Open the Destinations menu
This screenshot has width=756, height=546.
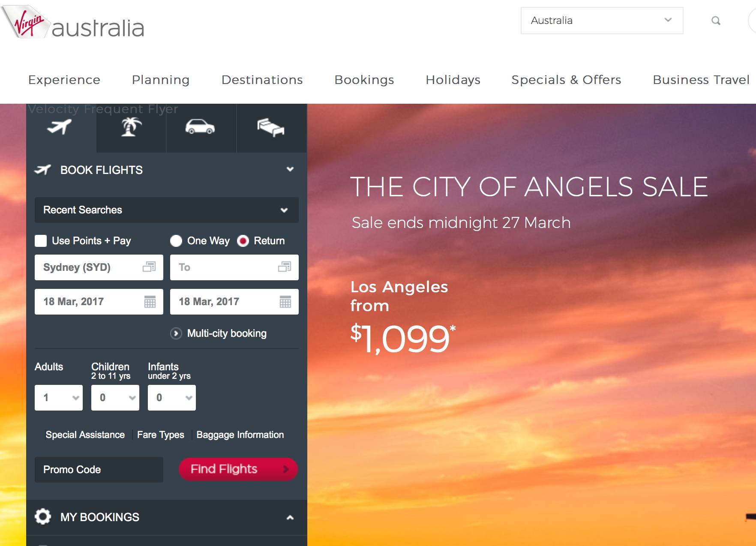(x=262, y=80)
